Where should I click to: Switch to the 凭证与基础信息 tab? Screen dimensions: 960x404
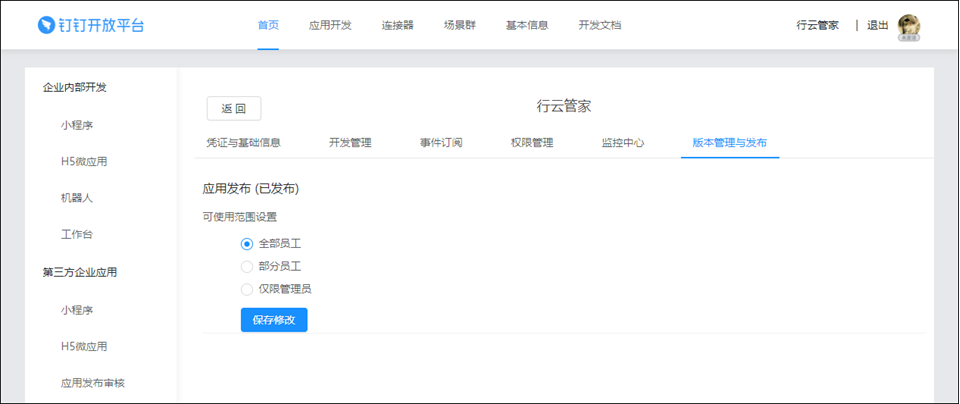243,142
